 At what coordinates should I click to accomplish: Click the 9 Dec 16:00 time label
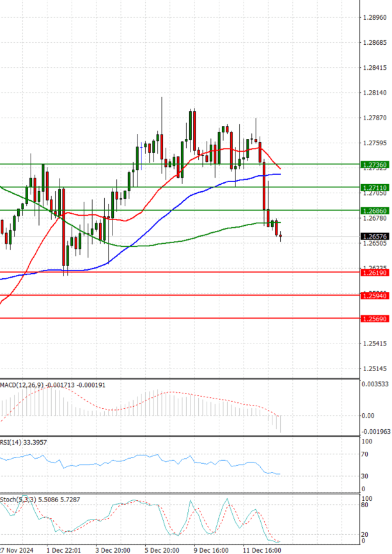pyautogui.click(x=211, y=550)
